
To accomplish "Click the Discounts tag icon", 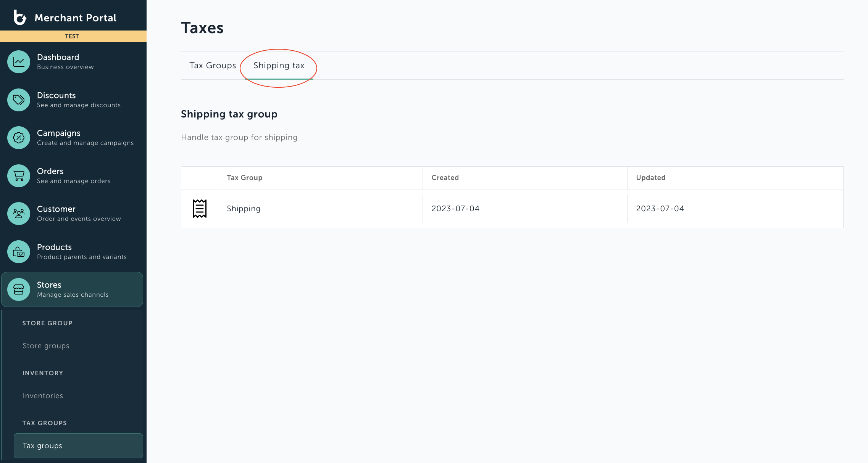I will pyautogui.click(x=19, y=100).
